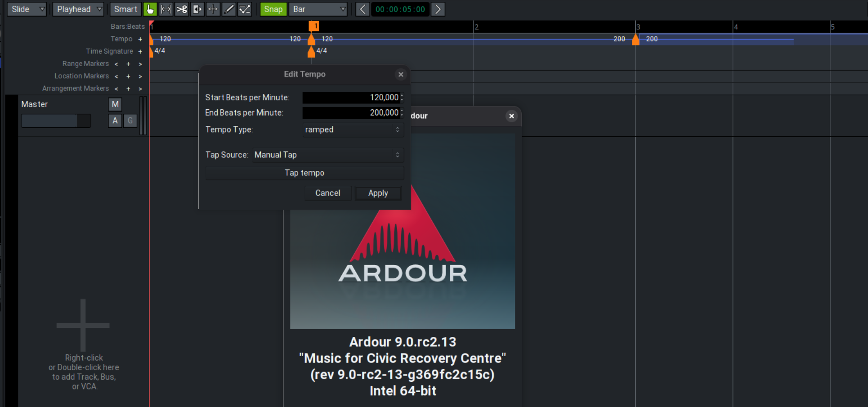Viewport: 868px width, 407px height.
Task: Select the Grab mode hand tool
Action: pos(150,9)
